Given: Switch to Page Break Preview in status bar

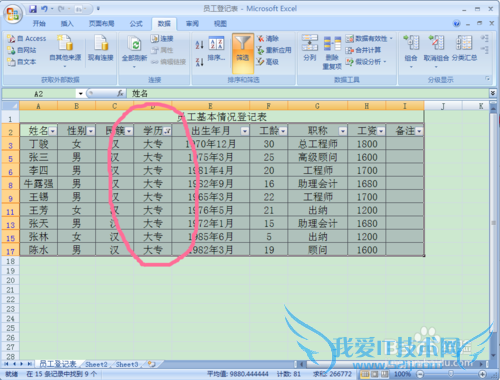Looking at the screenshot, I should (x=385, y=374).
